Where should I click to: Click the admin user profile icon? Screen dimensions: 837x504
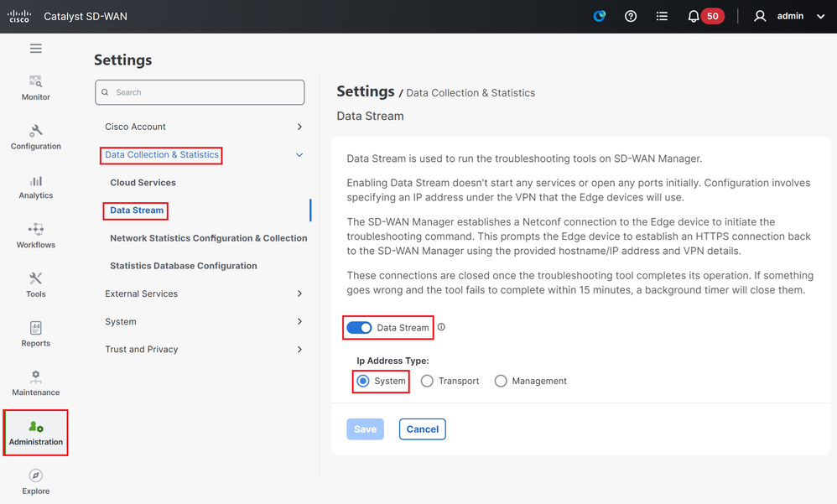click(760, 16)
